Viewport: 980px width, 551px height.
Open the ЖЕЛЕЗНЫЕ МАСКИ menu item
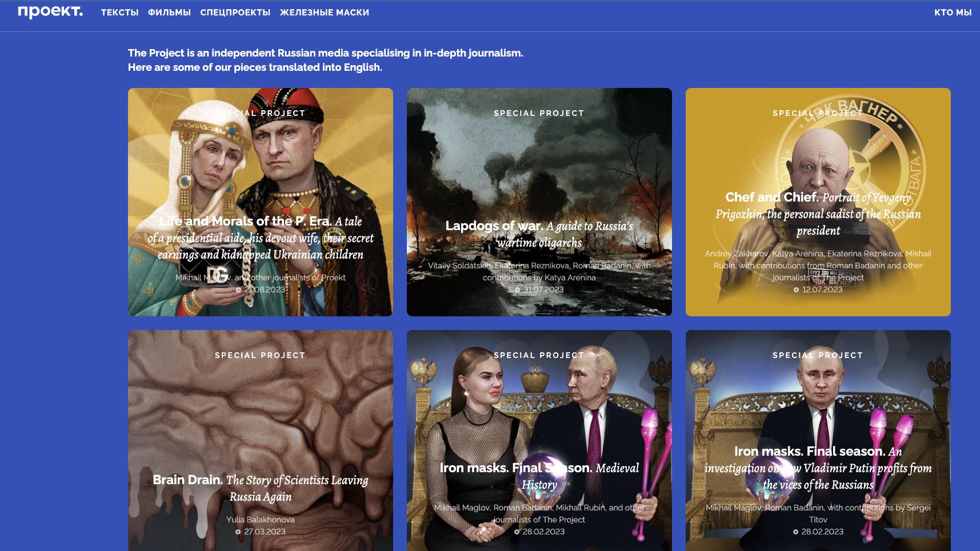click(324, 13)
